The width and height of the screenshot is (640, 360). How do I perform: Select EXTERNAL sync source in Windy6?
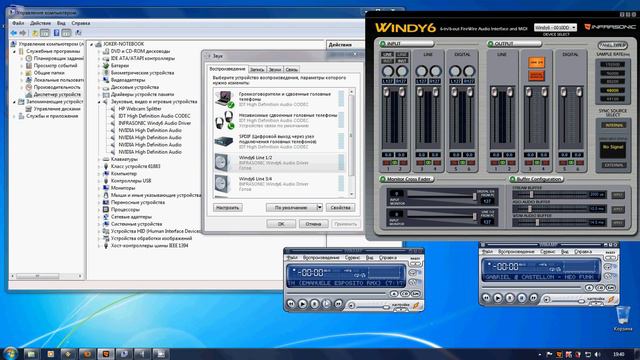pos(613,165)
